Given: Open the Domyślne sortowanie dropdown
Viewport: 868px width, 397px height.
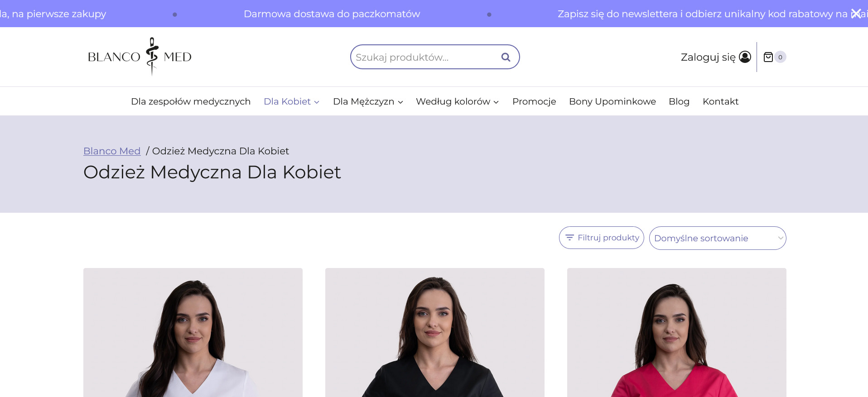Looking at the screenshot, I should coord(718,238).
